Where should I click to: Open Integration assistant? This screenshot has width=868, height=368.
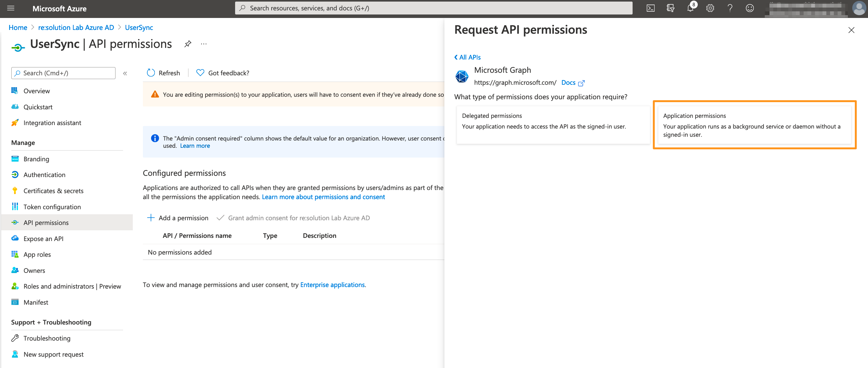(52, 123)
